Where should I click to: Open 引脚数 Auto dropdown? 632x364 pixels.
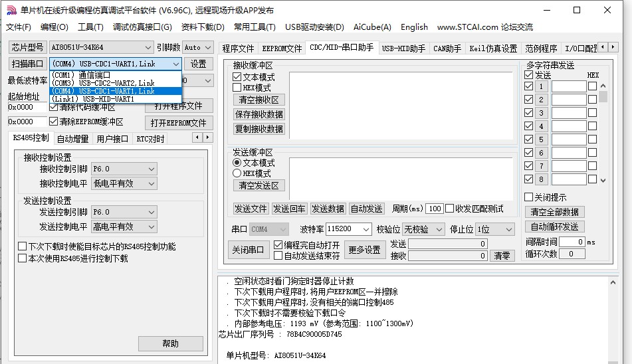[197, 47]
